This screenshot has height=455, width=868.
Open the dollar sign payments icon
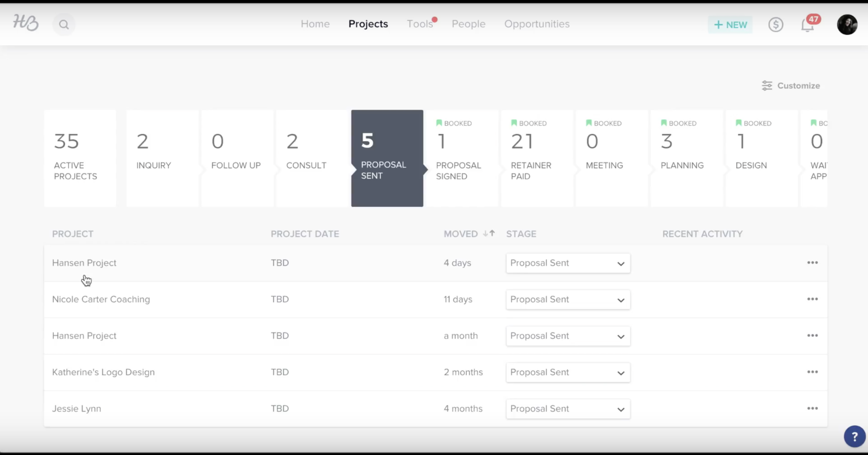(776, 25)
